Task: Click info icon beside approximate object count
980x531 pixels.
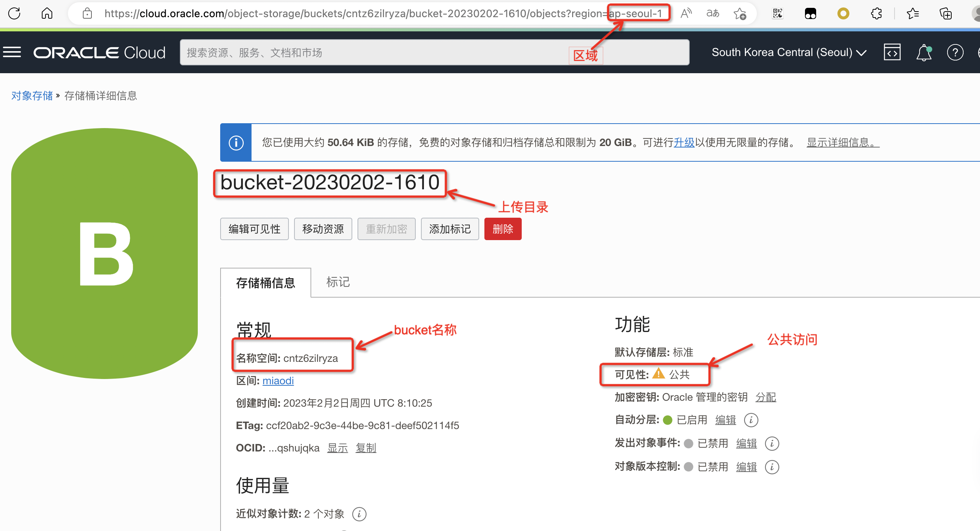Action: point(359,514)
